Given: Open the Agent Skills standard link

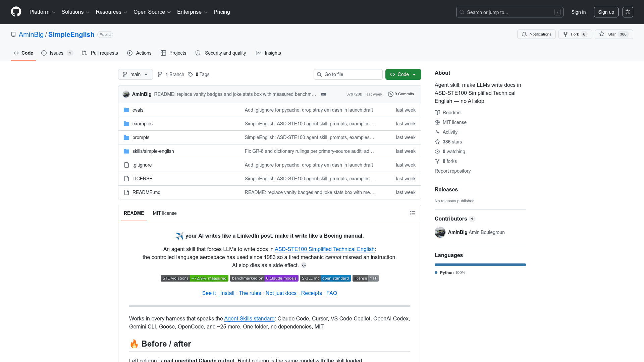Looking at the screenshot, I should [x=250, y=319].
